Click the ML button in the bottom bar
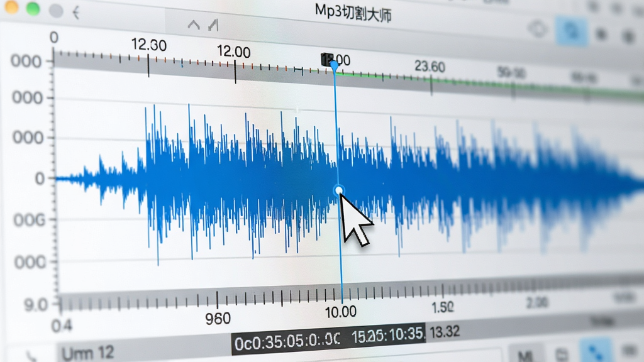 (526, 354)
